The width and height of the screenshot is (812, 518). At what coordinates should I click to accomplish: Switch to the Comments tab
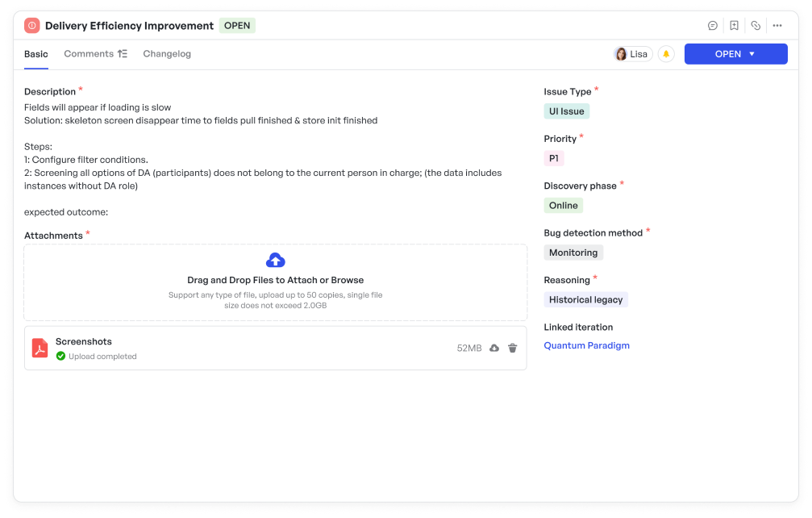click(x=89, y=54)
